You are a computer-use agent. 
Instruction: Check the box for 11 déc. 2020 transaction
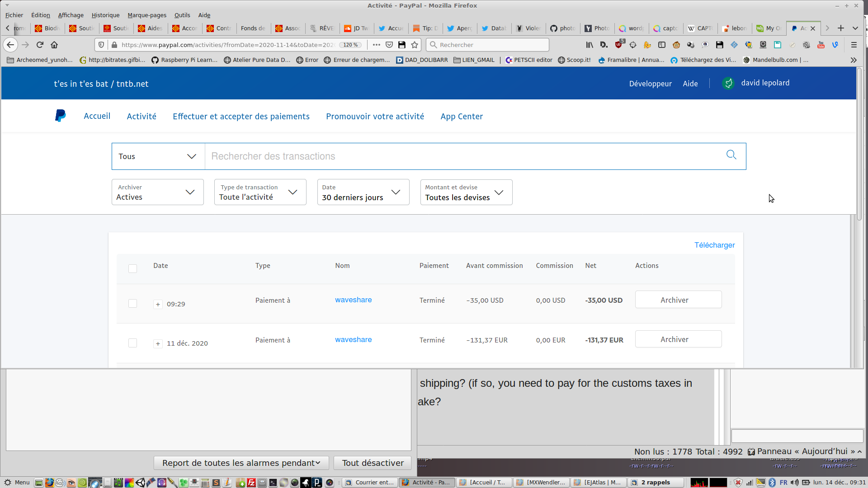click(x=132, y=343)
